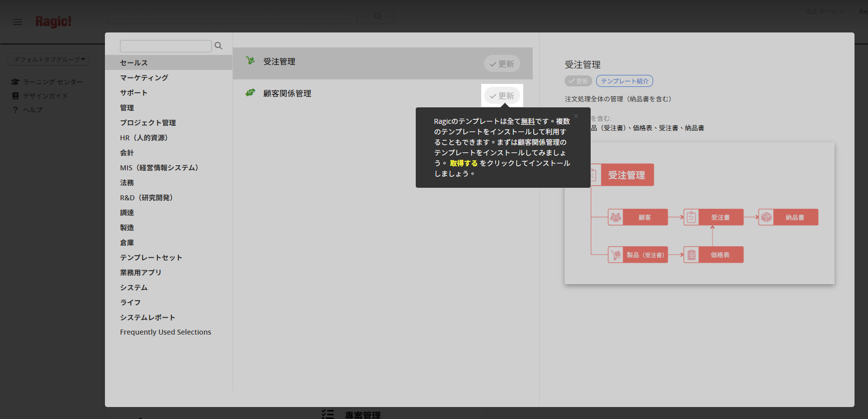Click the ヘルプ question mark icon
The image size is (868, 419).
tap(15, 110)
